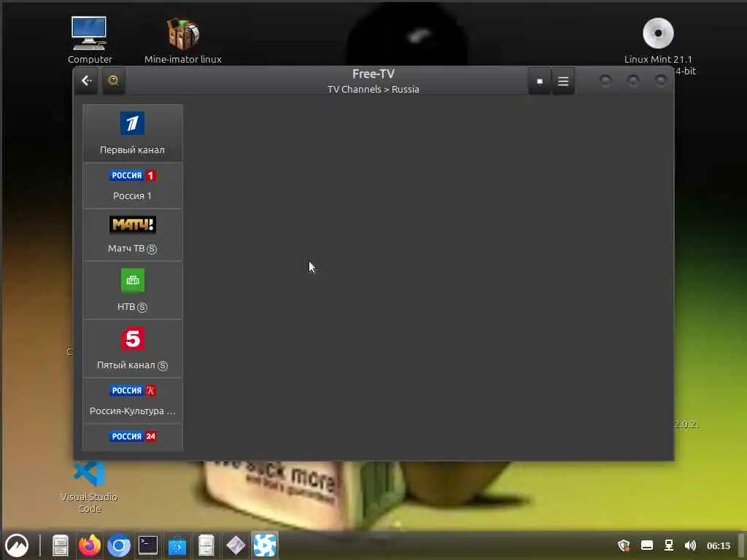Choose the Пятый канал channel
The image size is (747, 560).
point(133,349)
